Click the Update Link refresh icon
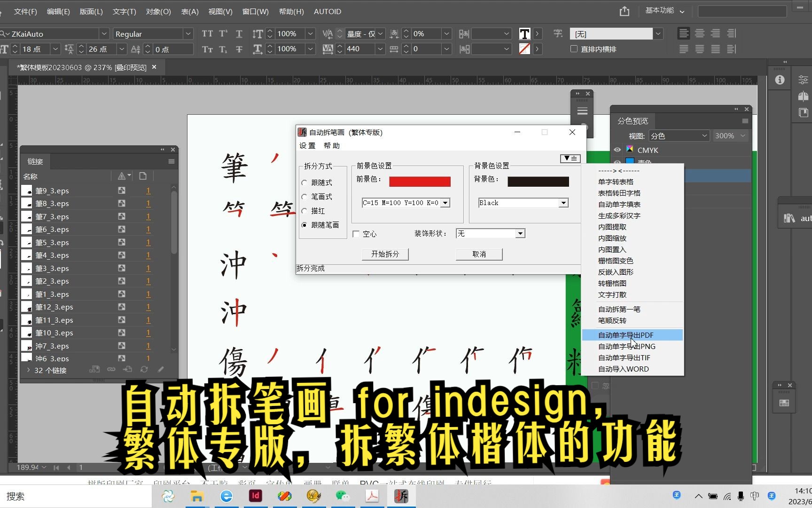Screen dimensions: 812x508 (144, 369)
